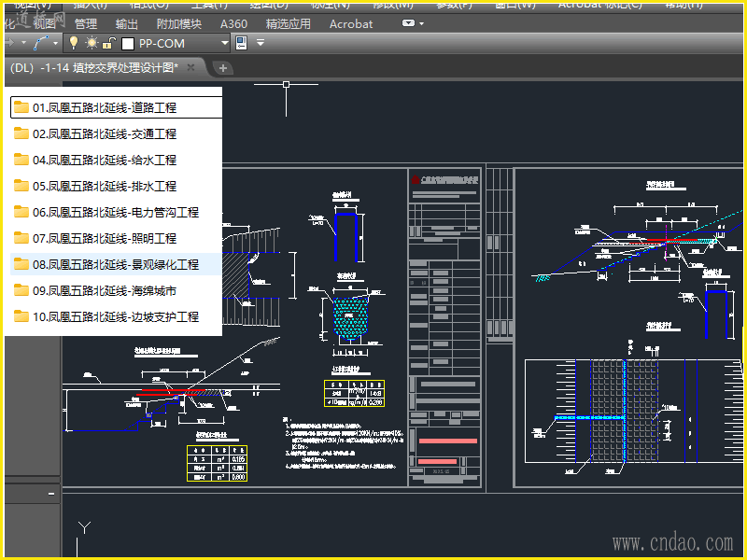This screenshot has width=747, height=560.
Task: Select the 08 景观绿化工程 folder
Action: tap(115, 264)
